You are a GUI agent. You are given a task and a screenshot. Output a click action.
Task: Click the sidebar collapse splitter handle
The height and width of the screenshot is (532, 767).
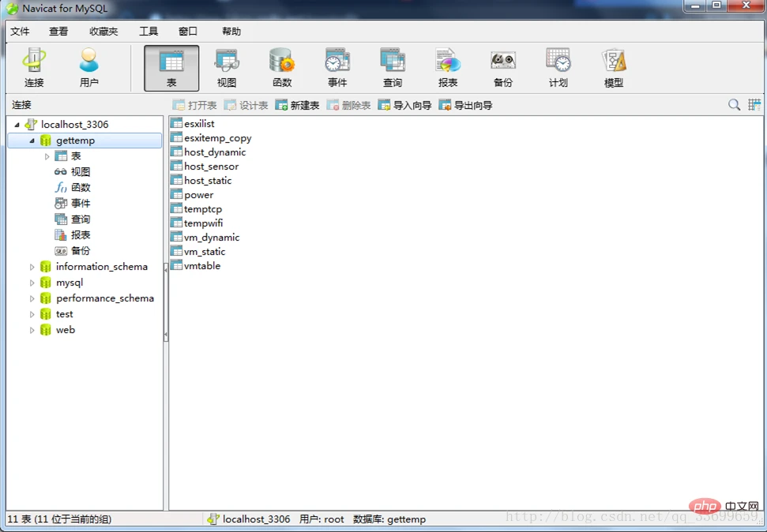[x=166, y=302]
